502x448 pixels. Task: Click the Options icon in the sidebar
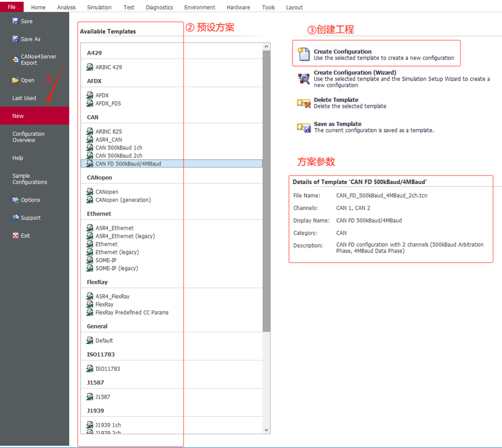tap(15, 200)
